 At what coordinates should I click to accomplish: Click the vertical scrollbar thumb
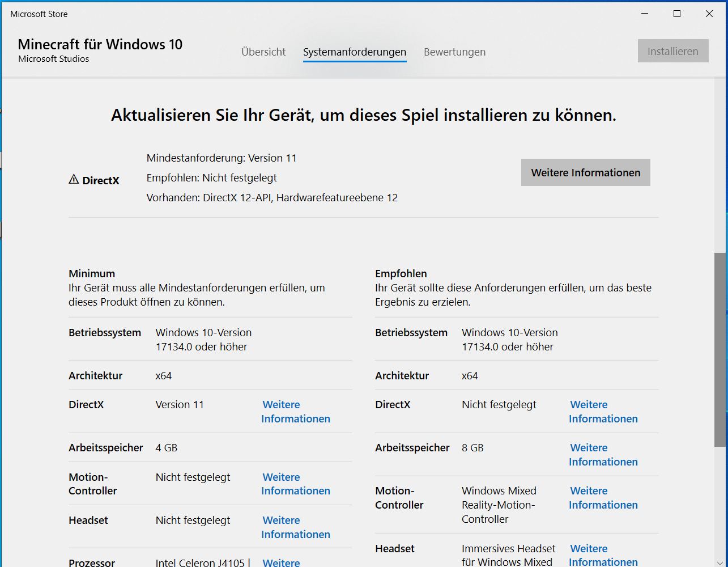pos(720,349)
